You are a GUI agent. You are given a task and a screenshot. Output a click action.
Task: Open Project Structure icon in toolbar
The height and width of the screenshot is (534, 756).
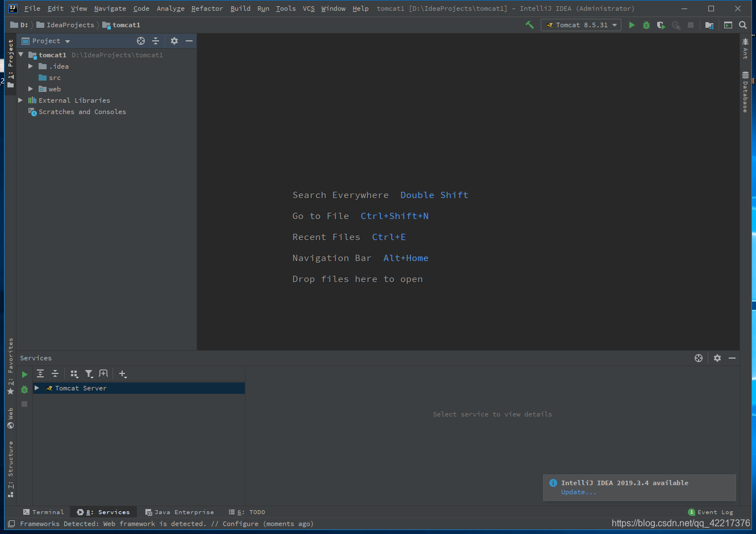click(x=709, y=25)
